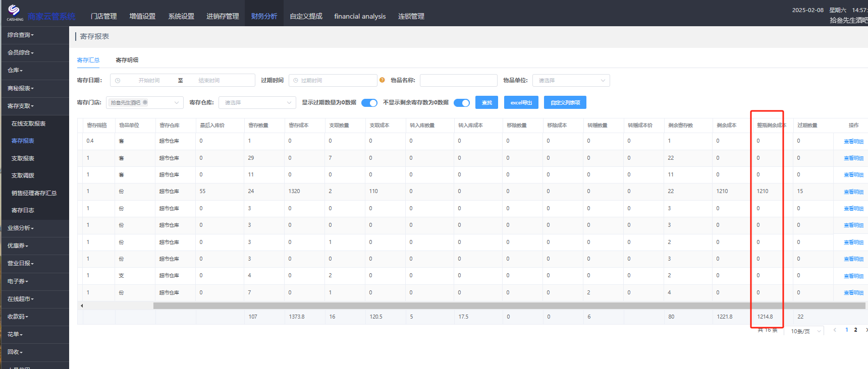The width and height of the screenshot is (868, 369).
Task: Click the Caisheng logo icon
Action: (14, 12)
